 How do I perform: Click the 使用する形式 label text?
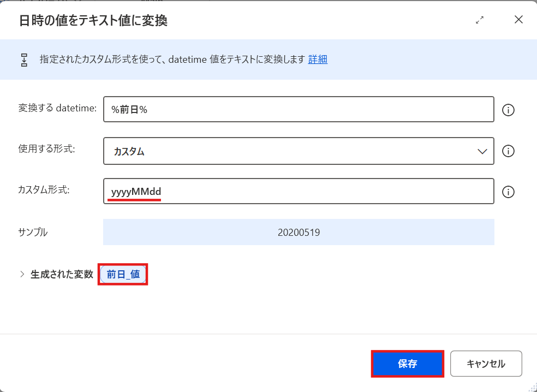46,149
